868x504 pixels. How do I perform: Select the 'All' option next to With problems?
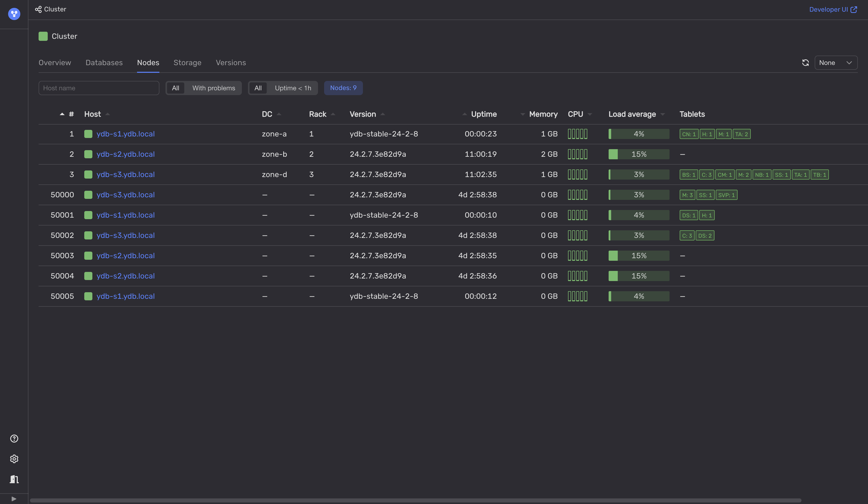(x=175, y=88)
